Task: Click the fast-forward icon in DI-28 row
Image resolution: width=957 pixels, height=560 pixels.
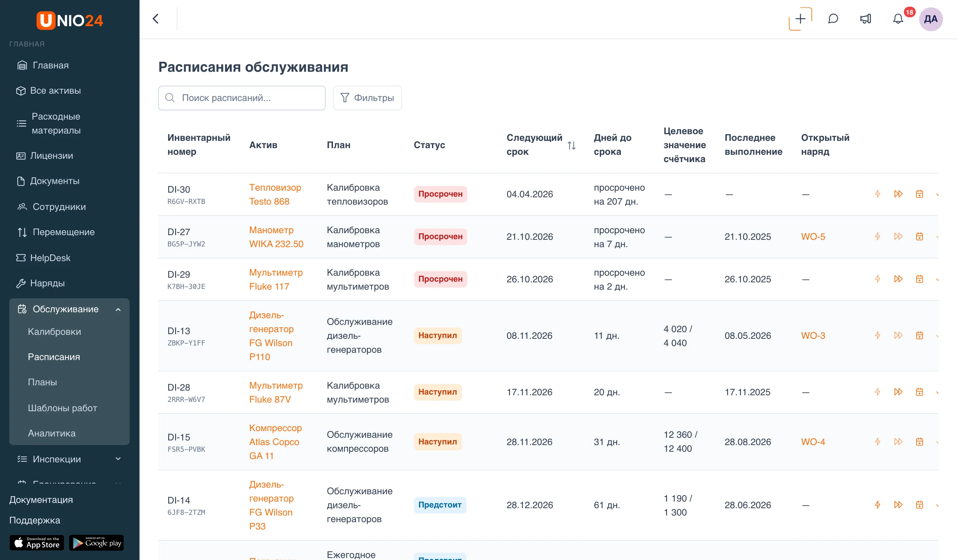Action: (898, 392)
